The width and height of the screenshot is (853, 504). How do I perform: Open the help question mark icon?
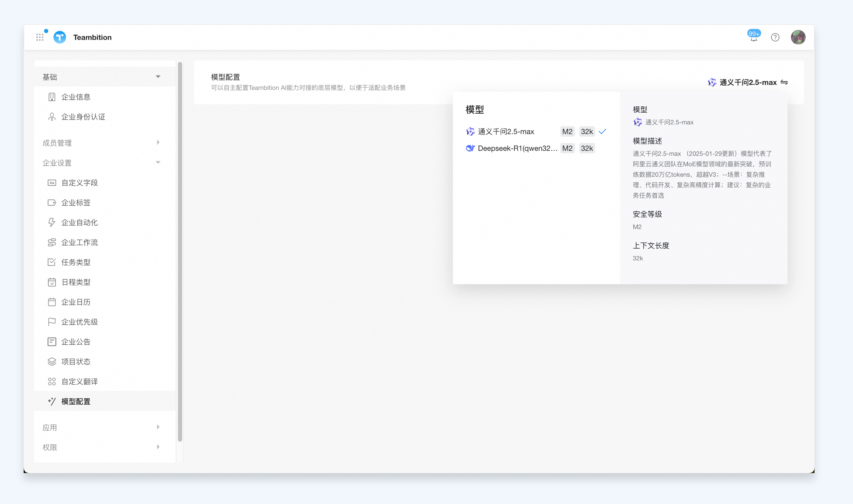click(775, 37)
